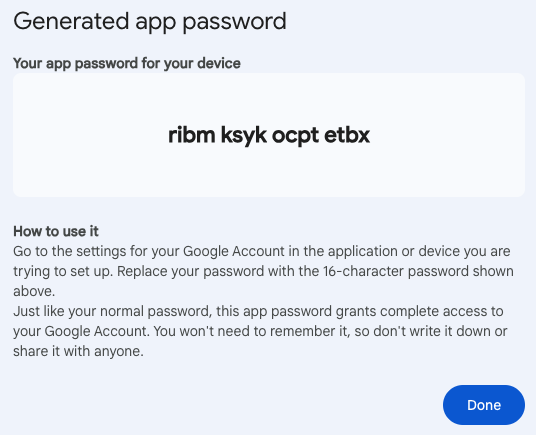Click the "ksyk" password segment
The image size is (536, 435).
(243, 135)
